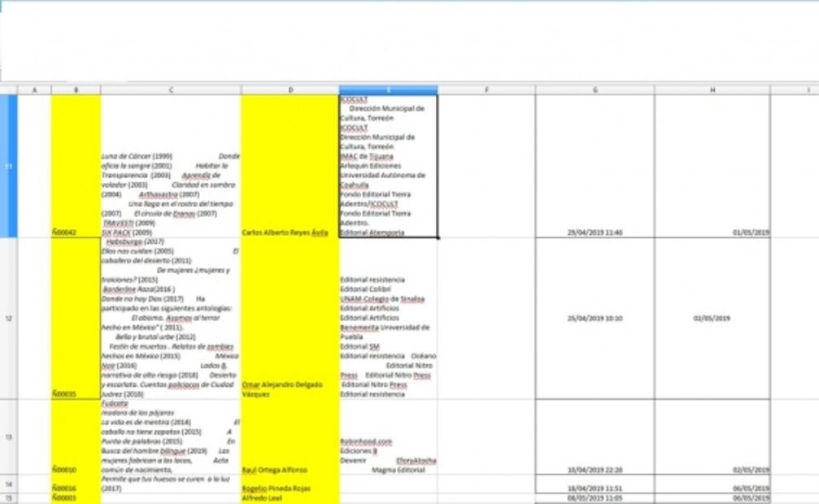
Task: Select column A header
Action: point(34,90)
